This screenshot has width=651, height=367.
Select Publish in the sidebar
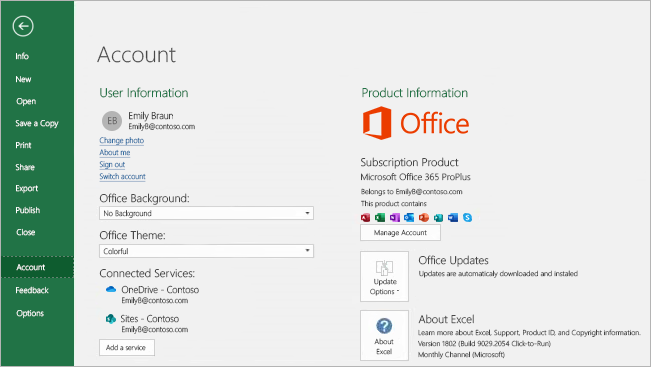tap(28, 210)
